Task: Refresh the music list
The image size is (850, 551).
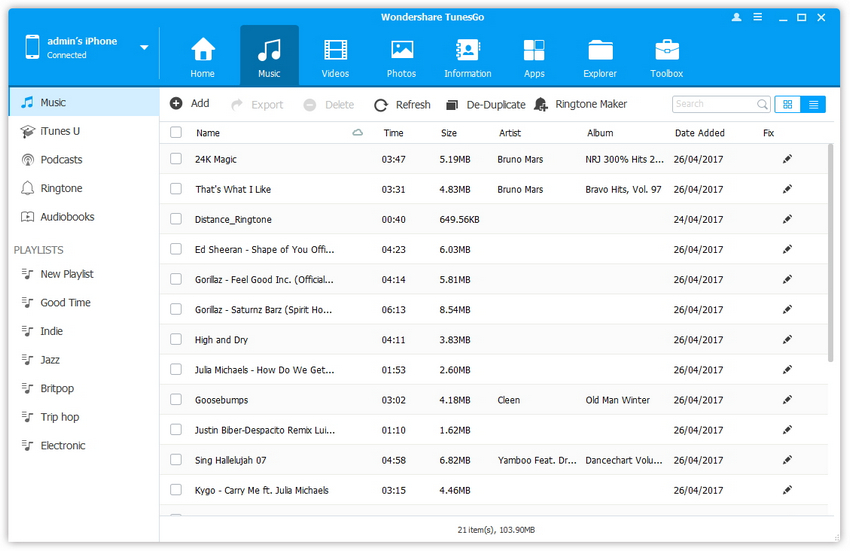Action: click(402, 105)
